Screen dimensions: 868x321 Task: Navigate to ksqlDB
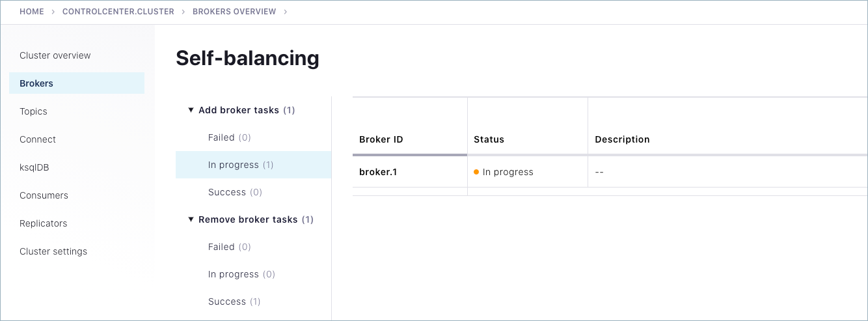click(34, 167)
